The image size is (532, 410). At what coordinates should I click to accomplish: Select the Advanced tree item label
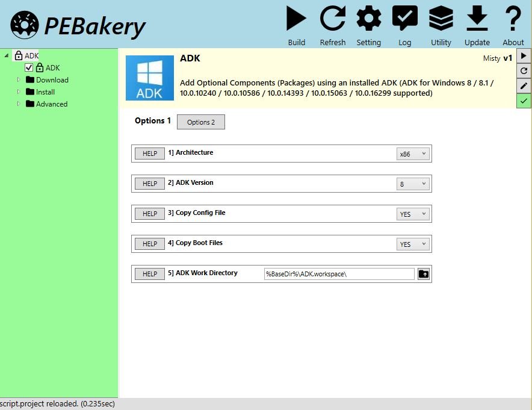[52, 104]
